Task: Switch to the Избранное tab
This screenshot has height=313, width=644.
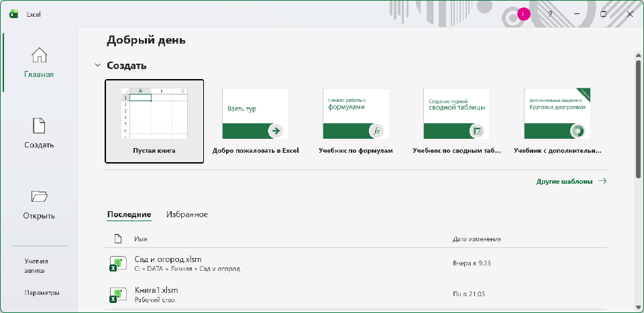Action: click(x=187, y=214)
